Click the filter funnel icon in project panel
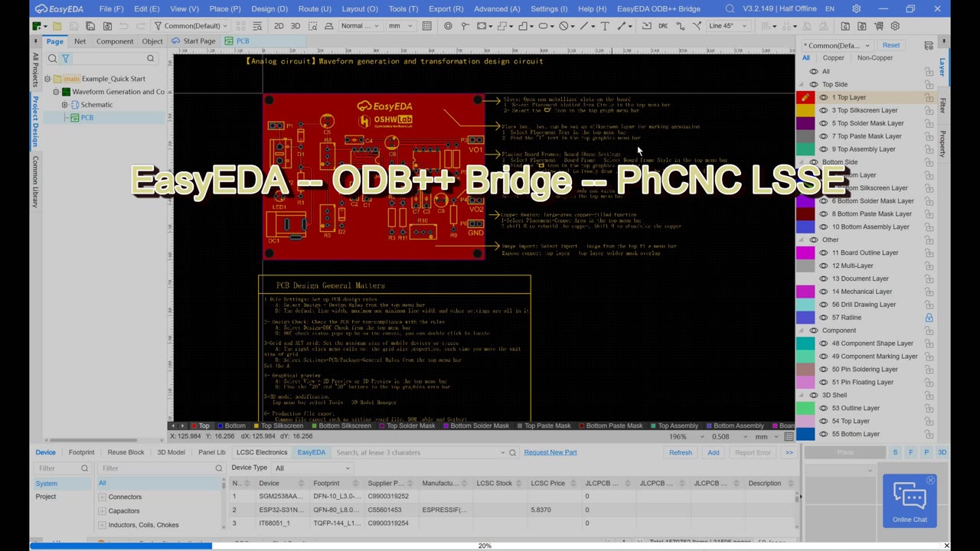980x551 pixels. [x=66, y=58]
